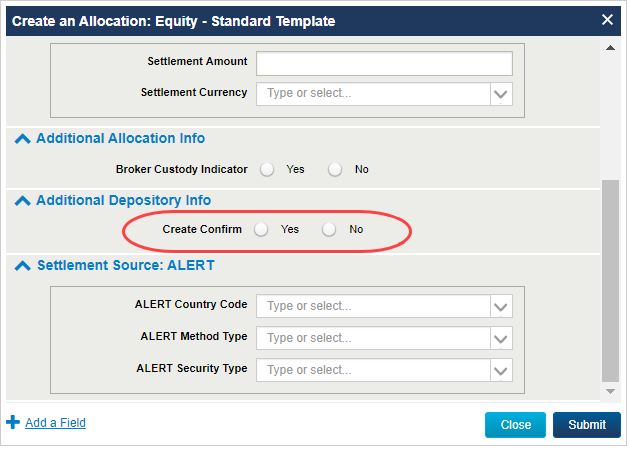Click the plus icon beside Add a Field
630x449 pixels.
pyautogui.click(x=13, y=423)
